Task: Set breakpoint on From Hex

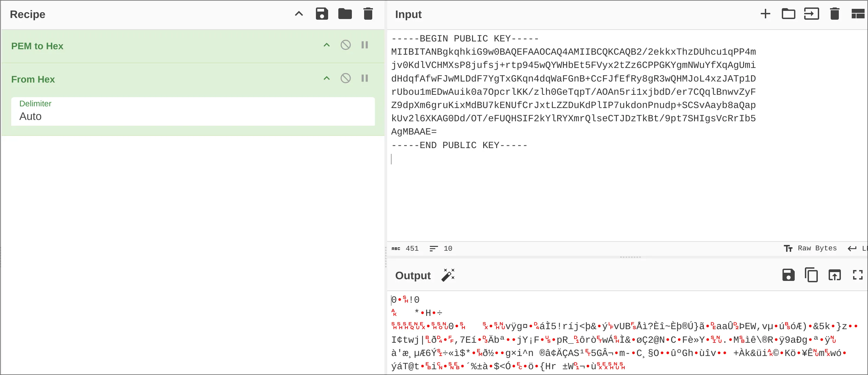Action: pos(365,78)
